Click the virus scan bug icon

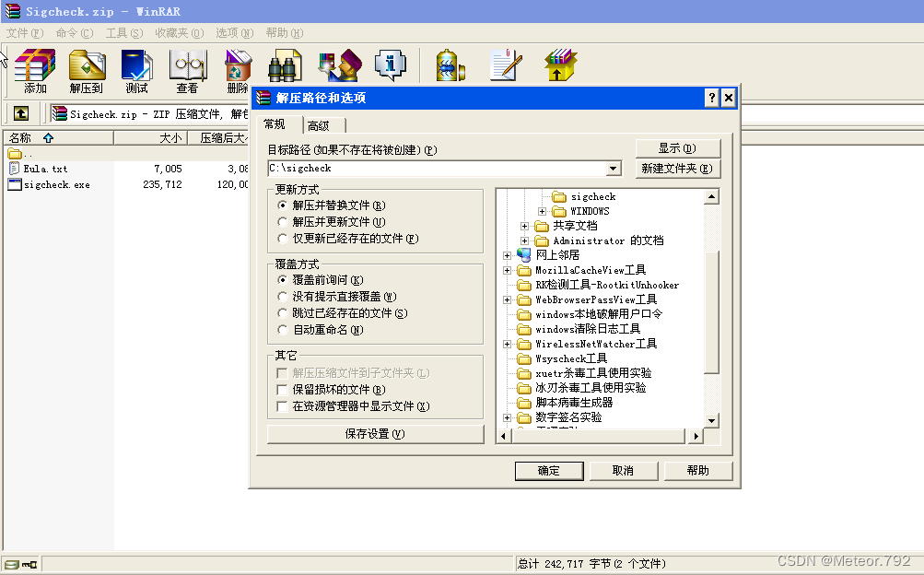[450, 65]
